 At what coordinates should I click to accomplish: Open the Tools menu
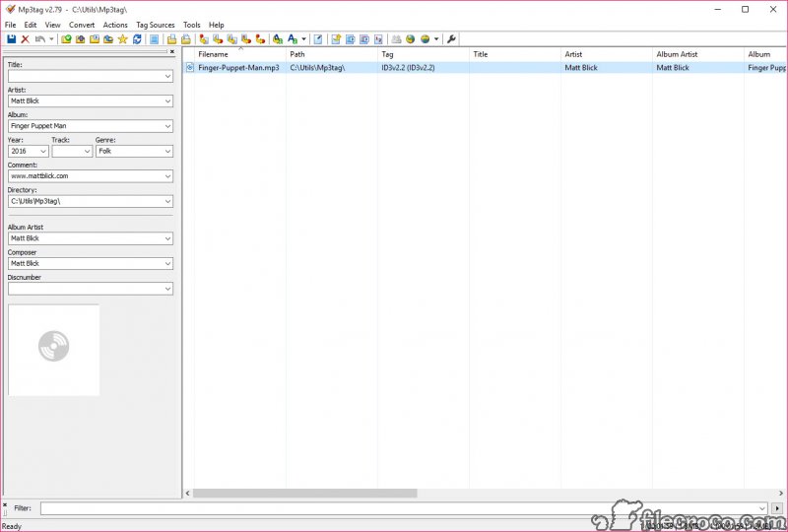pos(191,25)
